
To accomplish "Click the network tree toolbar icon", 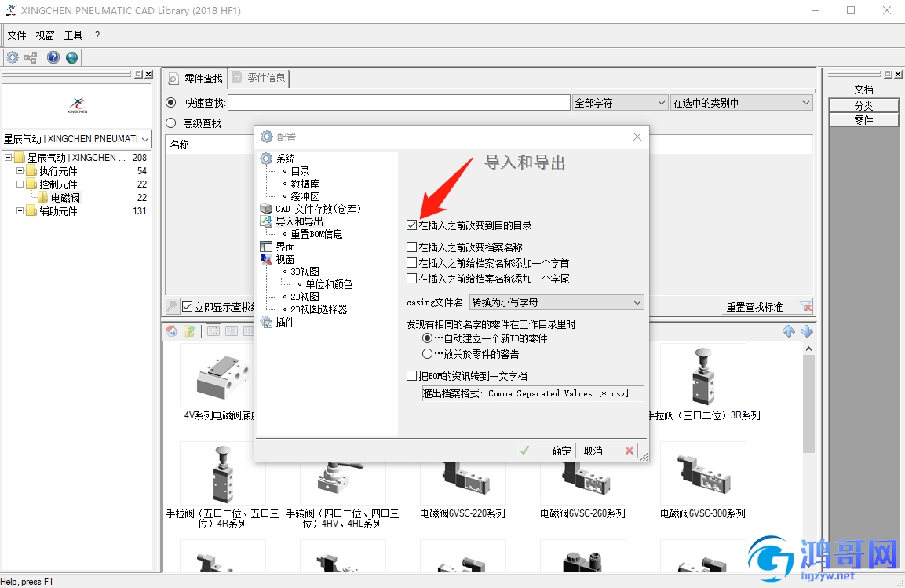I will tap(31, 57).
